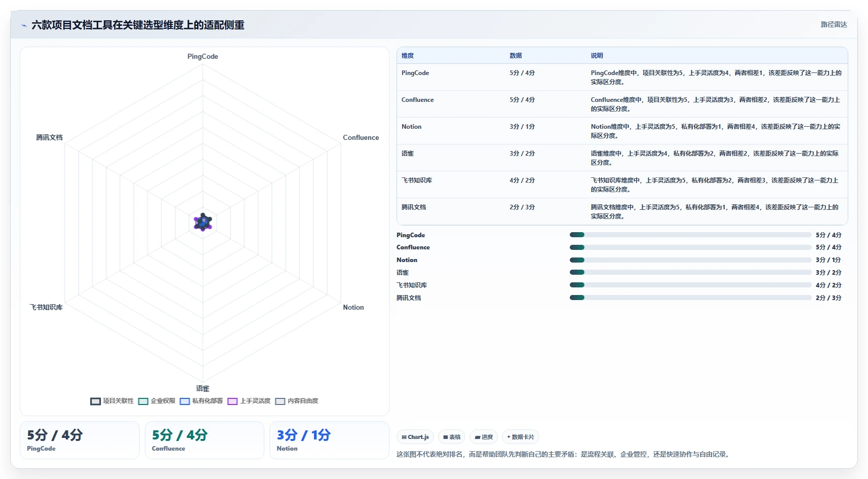
Task: Toggle the 上手灵活度 legend entry
Action: [x=249, y=401]
